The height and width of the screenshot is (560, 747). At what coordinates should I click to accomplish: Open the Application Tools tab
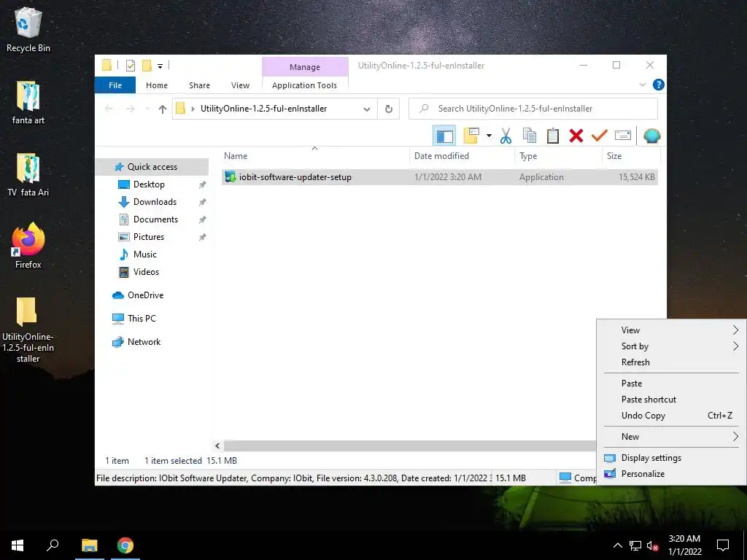point(304,85)
